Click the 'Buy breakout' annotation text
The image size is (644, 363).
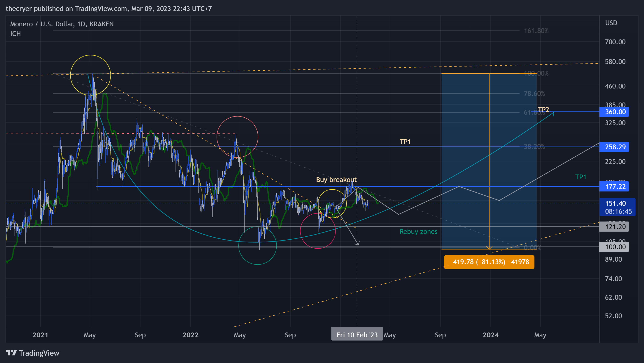pos(336,180)
